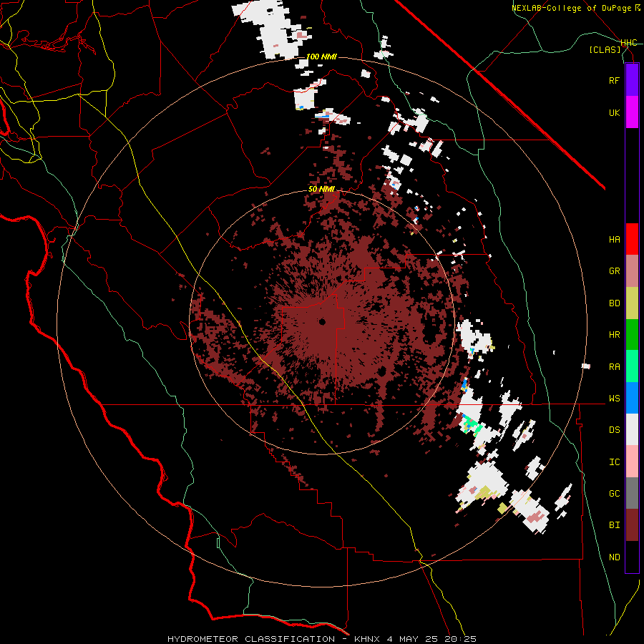Choose the WS blue legend swatch
This screenshot has width=644, height=644.
[632, 398]
